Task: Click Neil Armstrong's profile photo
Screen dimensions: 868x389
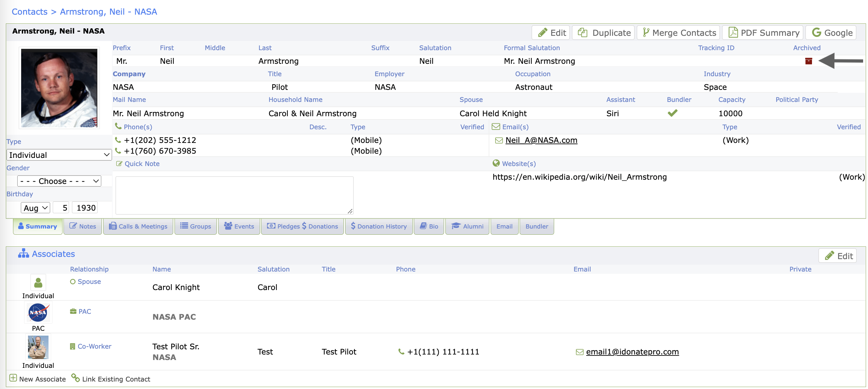Action: click(59, 88)
